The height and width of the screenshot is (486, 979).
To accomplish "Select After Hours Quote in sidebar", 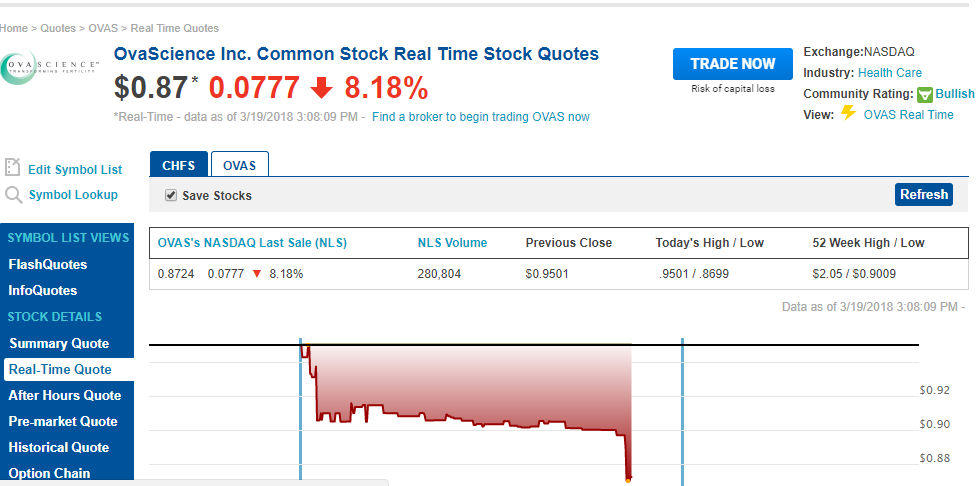I will pos(65,395).
